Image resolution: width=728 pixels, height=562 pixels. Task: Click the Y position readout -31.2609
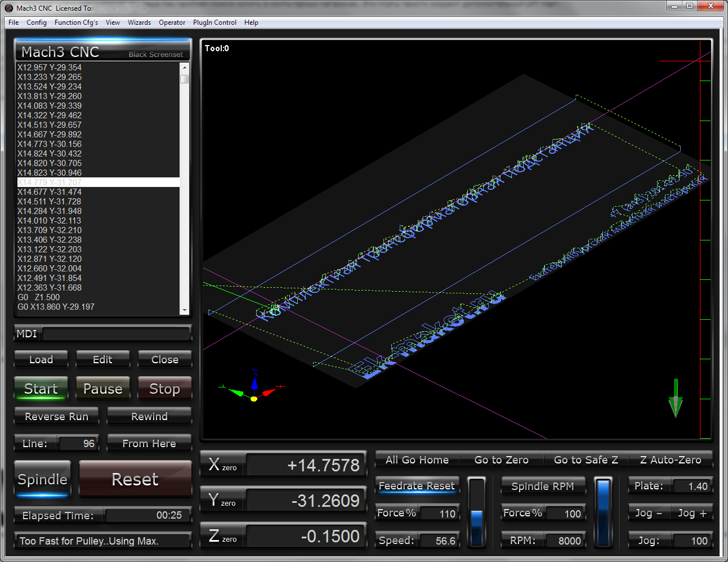[306, 501]
